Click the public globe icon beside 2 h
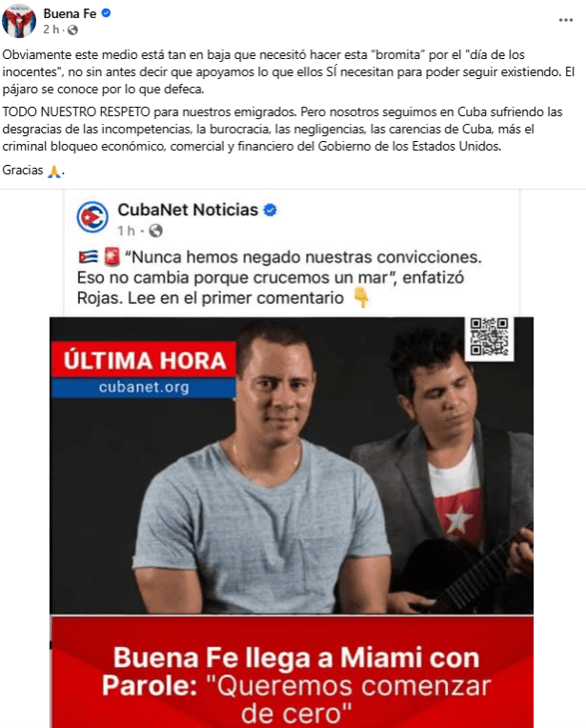The image size is (586, 728). pyautogui.click(x=72, y=30)
